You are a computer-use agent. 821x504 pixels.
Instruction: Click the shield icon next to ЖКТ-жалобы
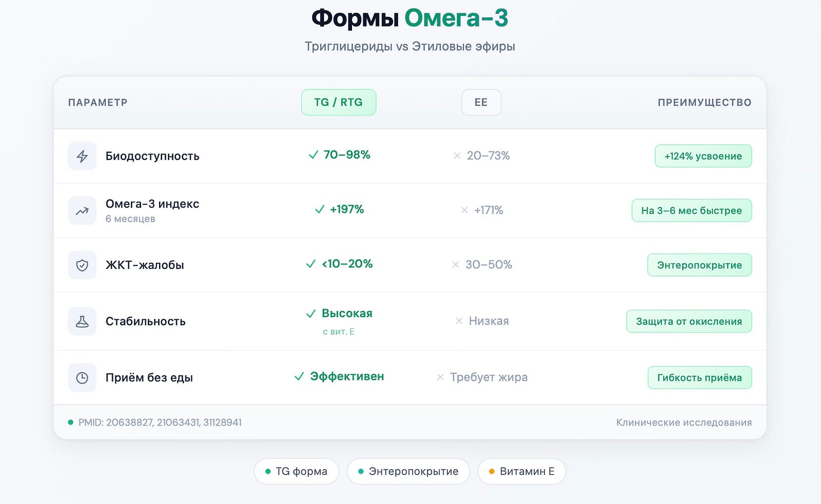[x=82, y=265]
